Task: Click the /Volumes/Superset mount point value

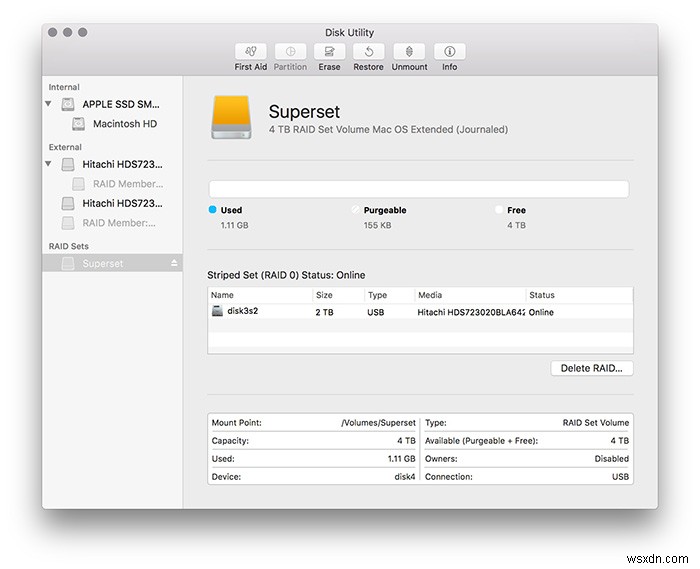Action: pos(378,423)
